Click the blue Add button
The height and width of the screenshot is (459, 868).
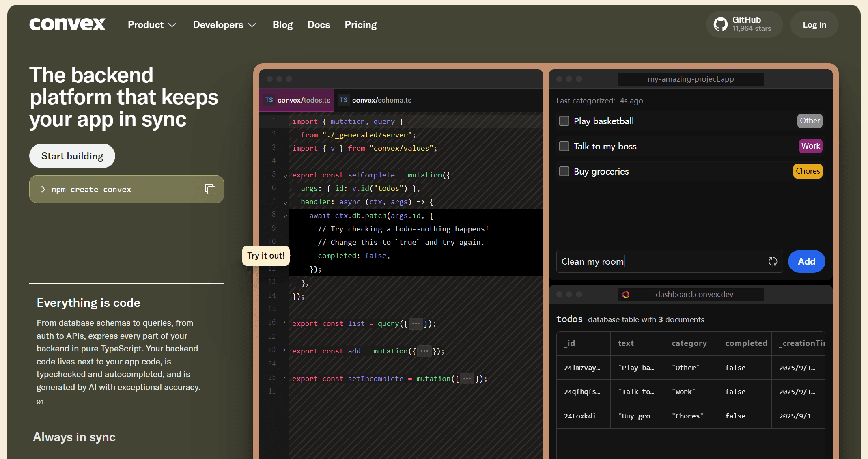click(x=806, y=262)
